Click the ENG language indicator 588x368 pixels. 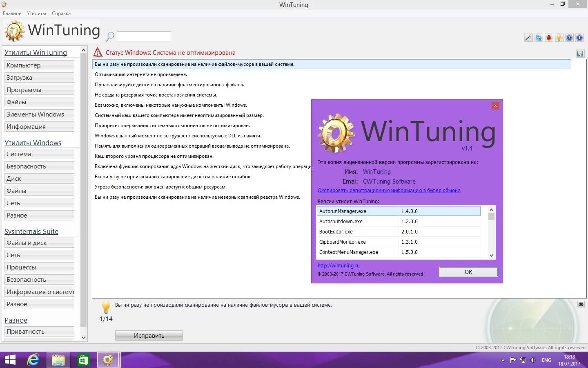[546, 360]
